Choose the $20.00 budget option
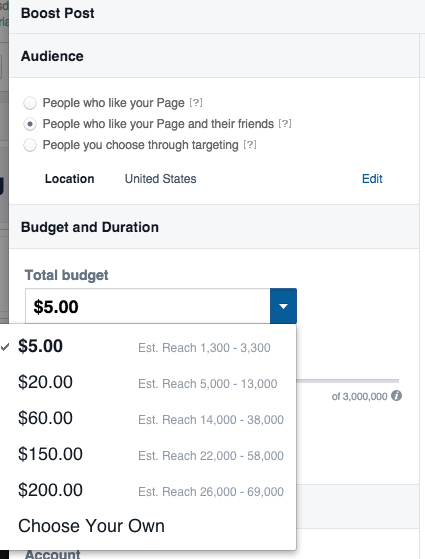The image size is (425, 559). coord(148,383)
